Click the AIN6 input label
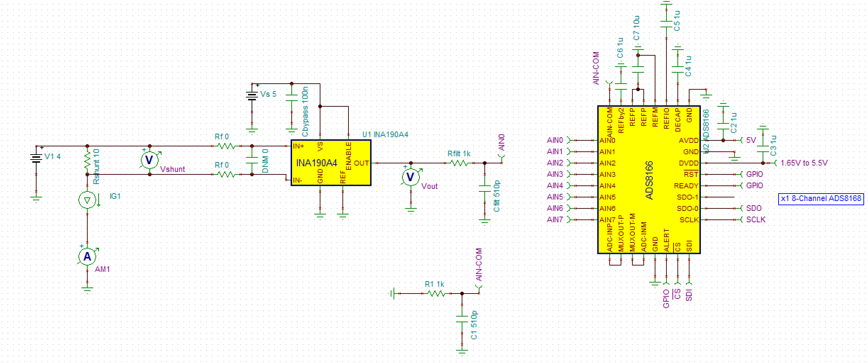This screenshot has width=868, height=363. (x=555, y=208)
